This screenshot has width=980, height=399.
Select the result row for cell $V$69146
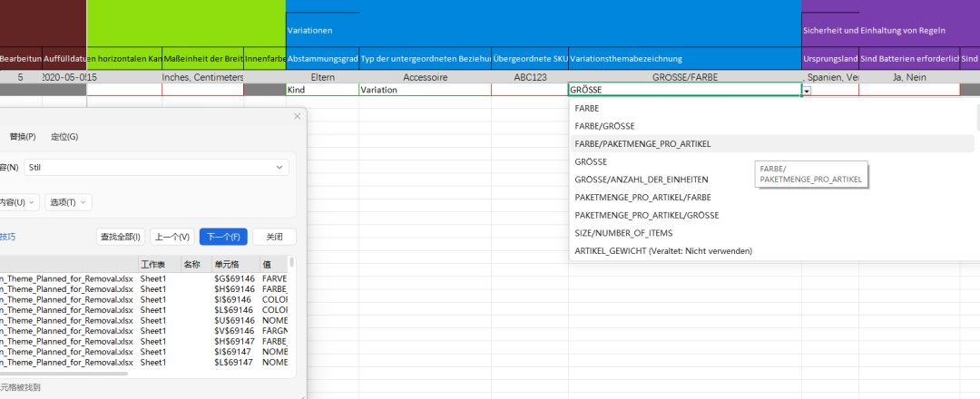(143, 330)
